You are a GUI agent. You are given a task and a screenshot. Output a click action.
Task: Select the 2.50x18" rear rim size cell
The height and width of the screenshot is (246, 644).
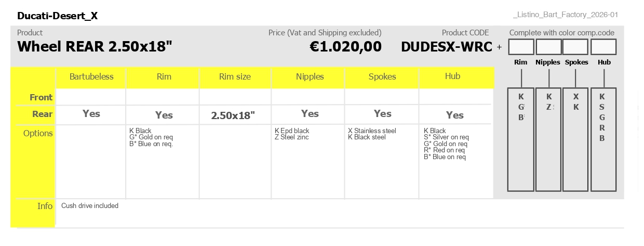[233, 115]
